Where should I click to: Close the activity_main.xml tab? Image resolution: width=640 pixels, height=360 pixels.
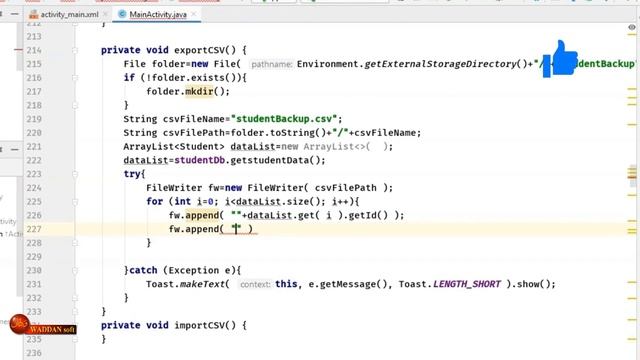[105, 14]
